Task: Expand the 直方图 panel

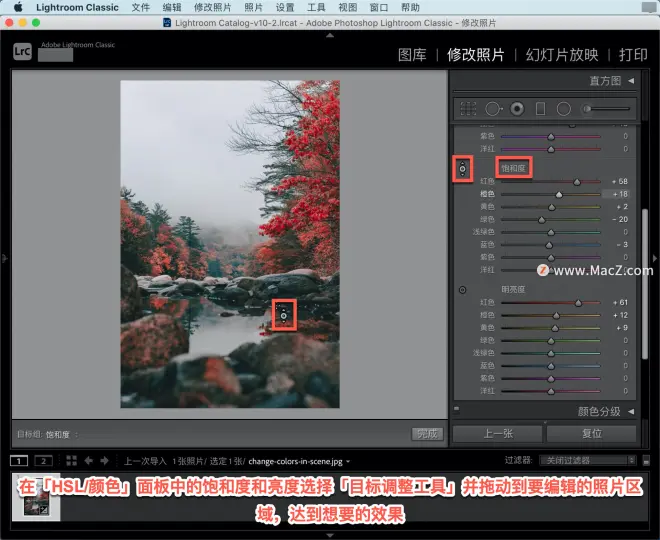Action: (x=631, y=80)
